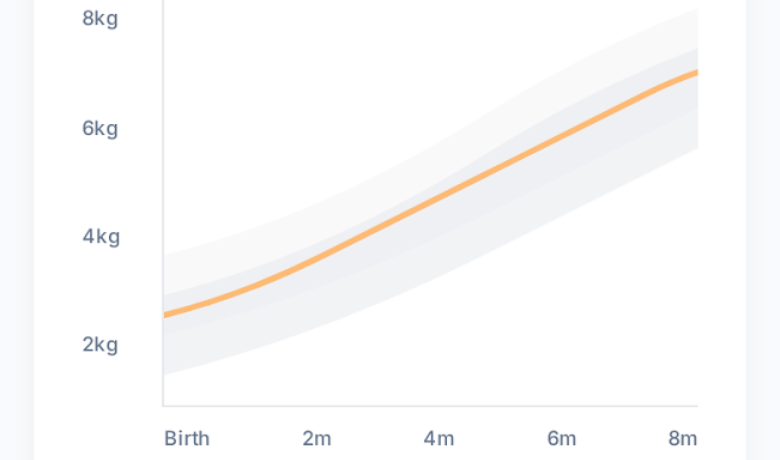The width and height of the screenshot is (780, 460).
Task: Click the vertical weight axis line
Action: pos(163,200)
